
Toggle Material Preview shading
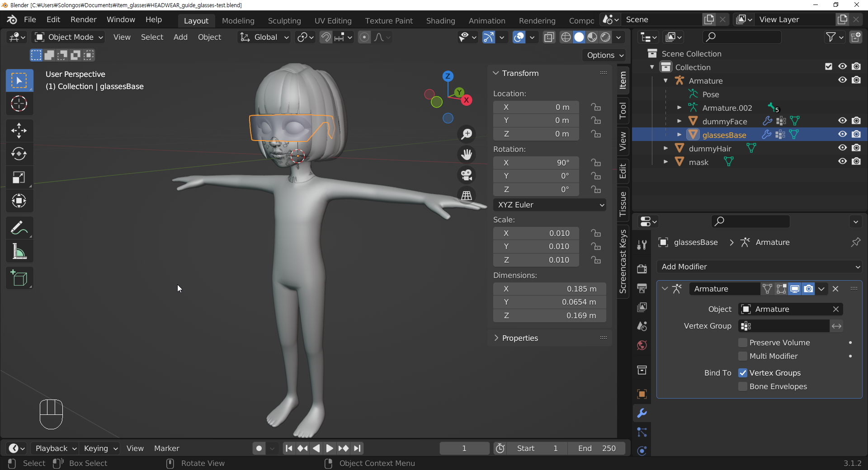592,37
